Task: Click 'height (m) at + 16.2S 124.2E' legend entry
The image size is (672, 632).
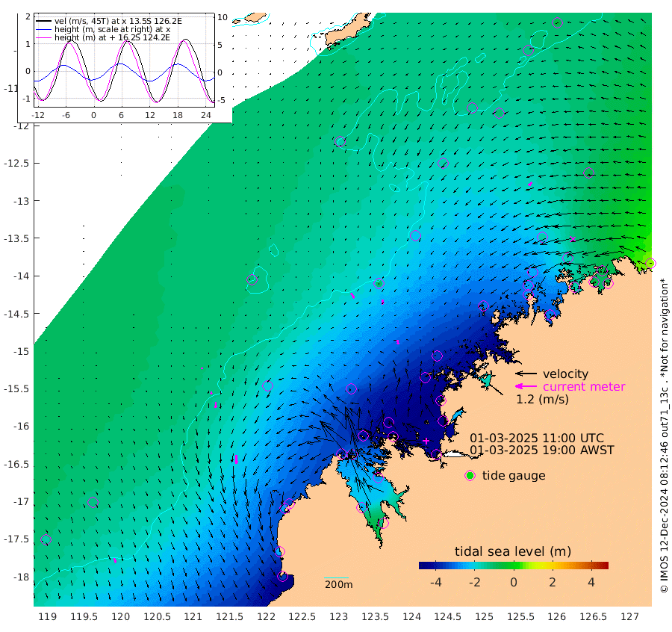Action: click(112, 37)
